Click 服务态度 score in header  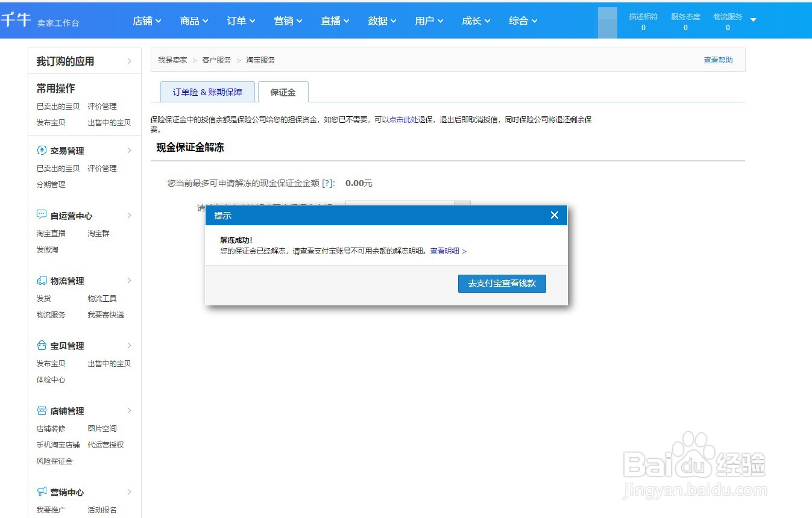click(685, 22)
